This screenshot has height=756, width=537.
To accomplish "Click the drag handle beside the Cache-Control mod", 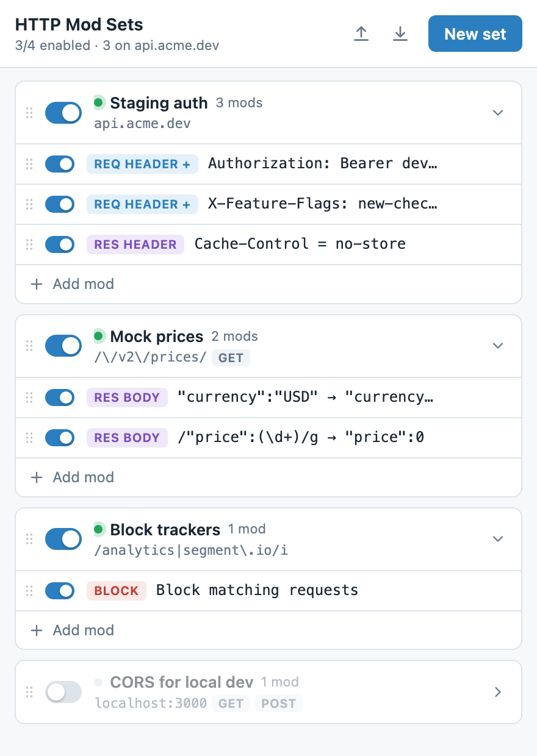I will click(x=29, y=244).
